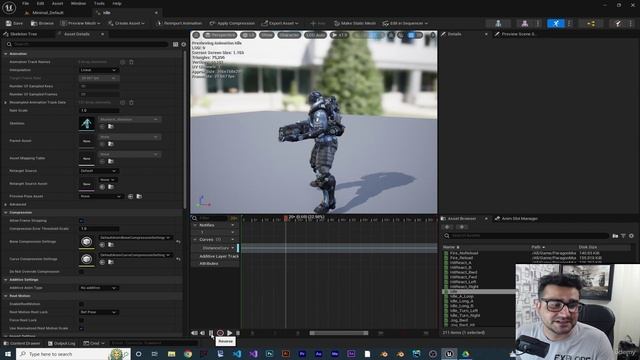Open Asset Details settings gear icon
This screenshot has height=360, width=640.
tap(183, 44)
